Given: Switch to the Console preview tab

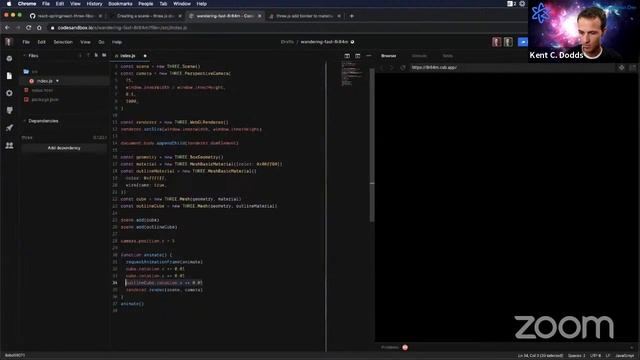Looking at the screenshot, I should pos(419,56).
